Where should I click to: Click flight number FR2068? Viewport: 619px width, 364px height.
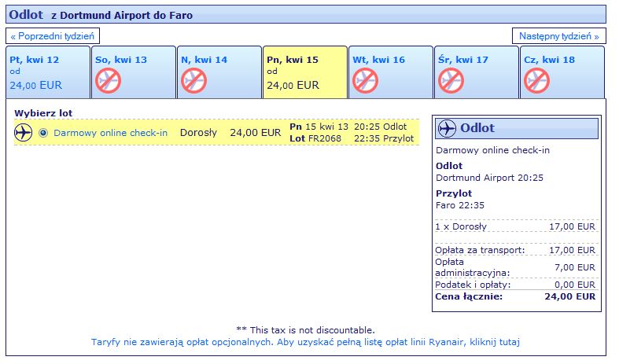325,138
